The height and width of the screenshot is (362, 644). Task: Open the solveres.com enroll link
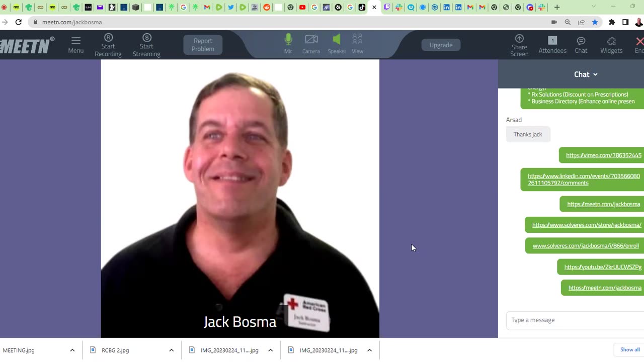[586, 246]
